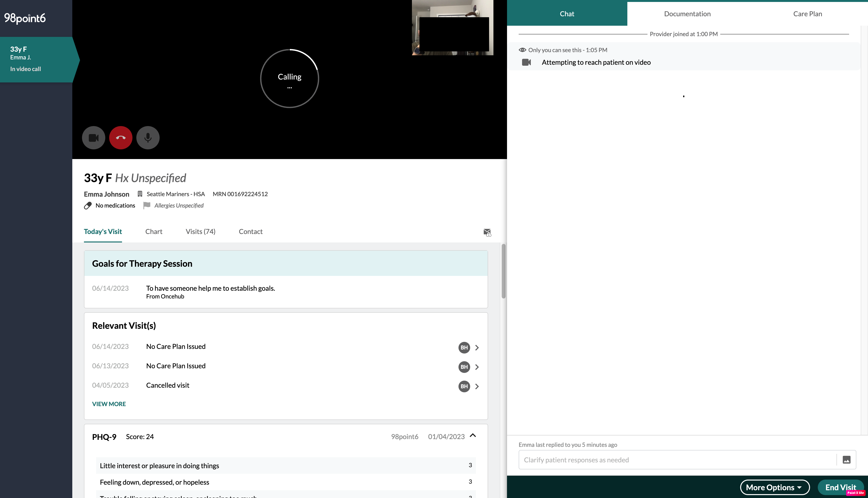Click the image attachment icon in chat
This screenshot has height=498, width=868.
click(846, 460)
